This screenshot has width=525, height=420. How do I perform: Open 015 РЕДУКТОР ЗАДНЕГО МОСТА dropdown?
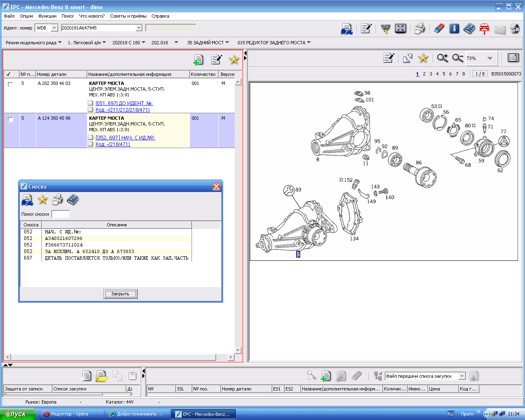[x=274, y=43]
